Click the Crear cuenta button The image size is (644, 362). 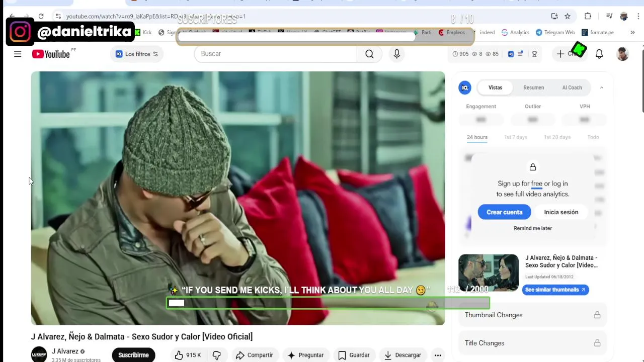coord(504,212)
